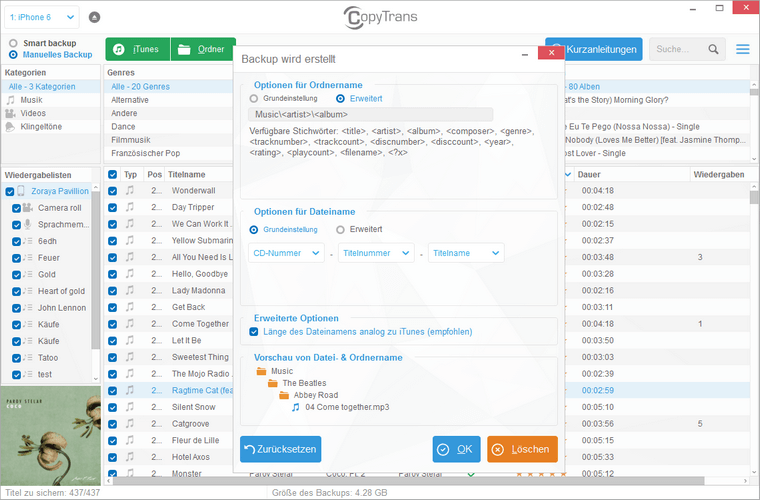Viewport: 760px width, 500px height.
Task: Click the Wiedergaben column header
Action: 719,174
